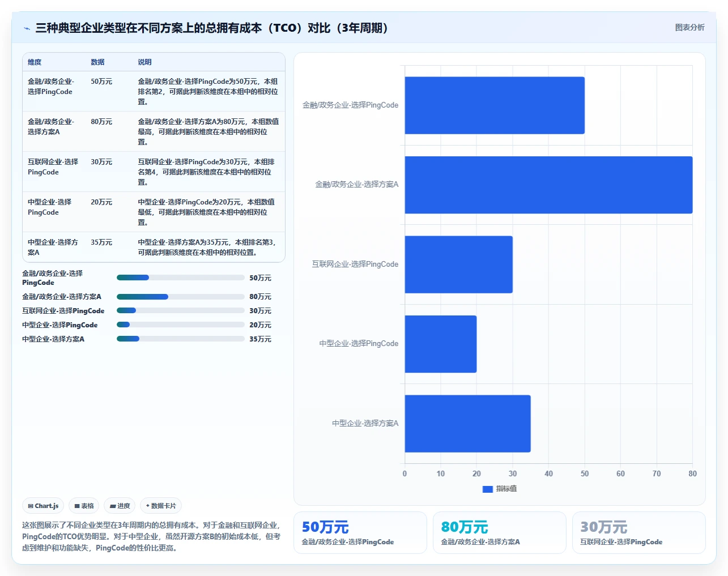The height and width of the screenshot is (576, 728).
Task: Click the 中型企业-选择方案A chart bar
Action: 468,424
